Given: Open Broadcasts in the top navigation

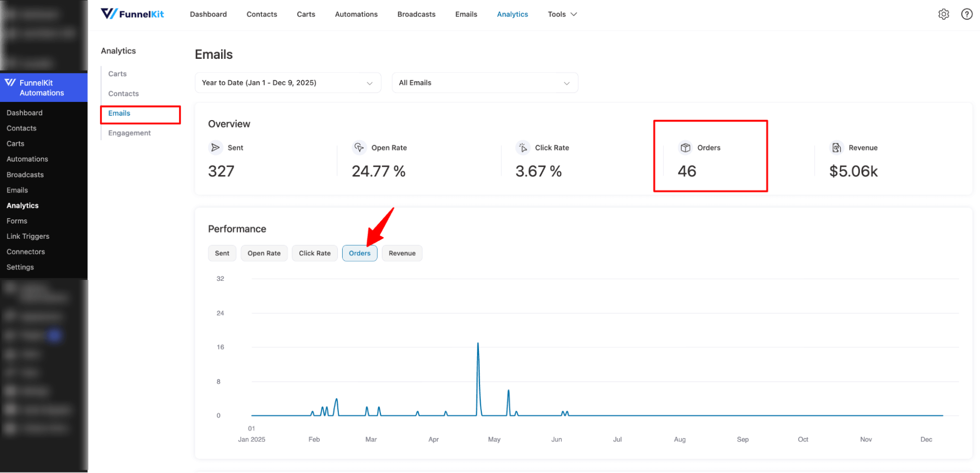Looking at the screenshot, I should (416, 14).
